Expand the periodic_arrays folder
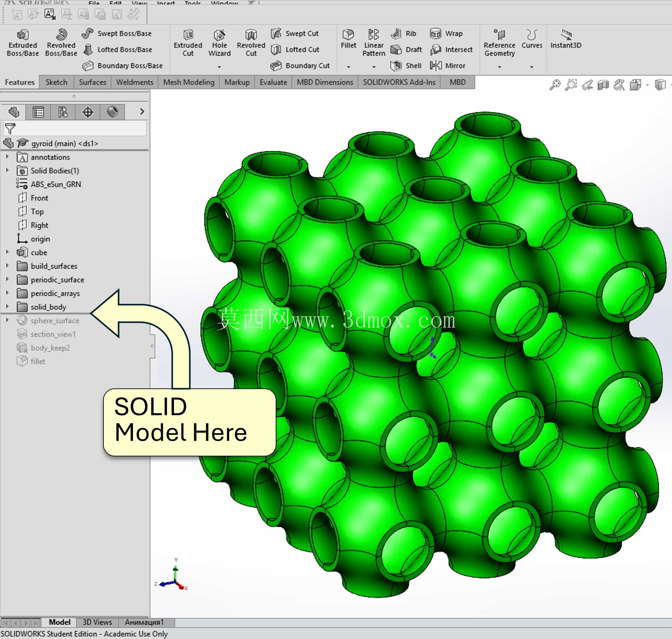 [x=7, y=292]
